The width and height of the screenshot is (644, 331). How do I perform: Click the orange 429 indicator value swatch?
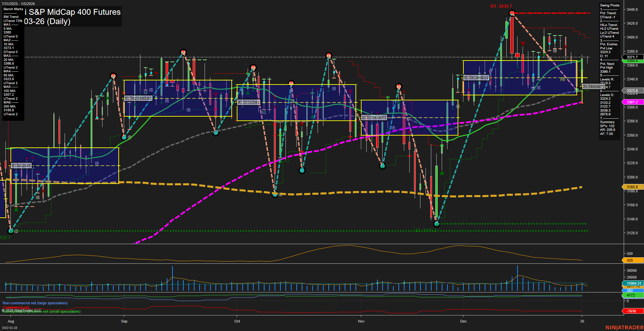click(x=632, y=260)
